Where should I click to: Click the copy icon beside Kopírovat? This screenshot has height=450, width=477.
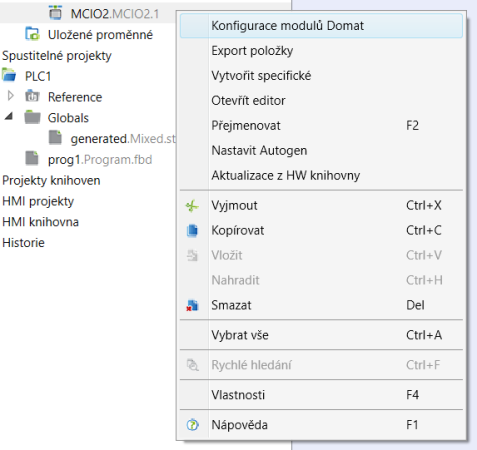coord(192,230)
